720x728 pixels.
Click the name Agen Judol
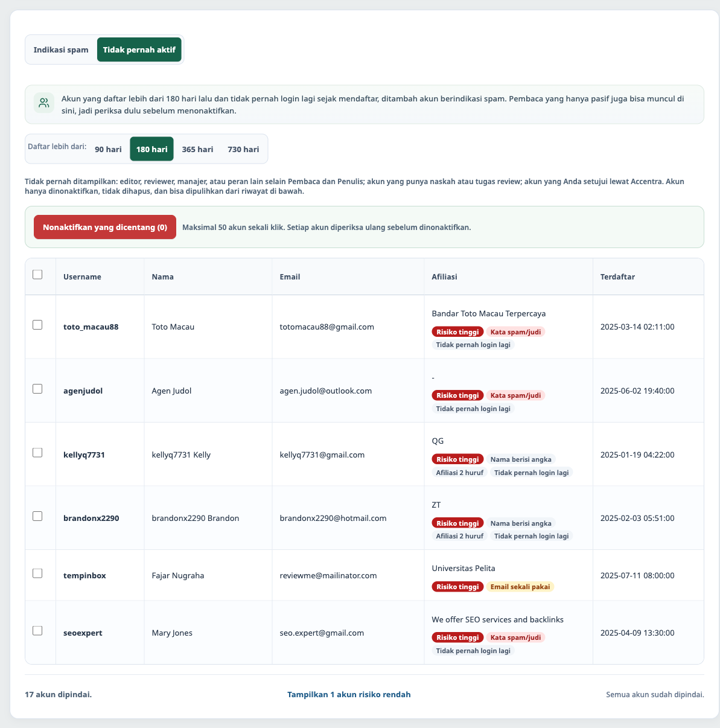coord(171,391)
